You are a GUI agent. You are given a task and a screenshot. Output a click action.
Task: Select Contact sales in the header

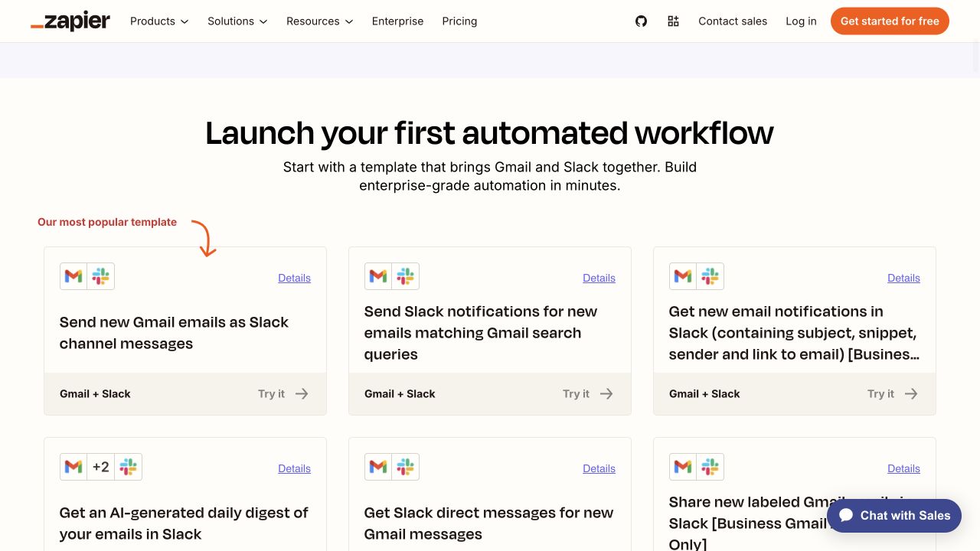click(x=733, y=21)
